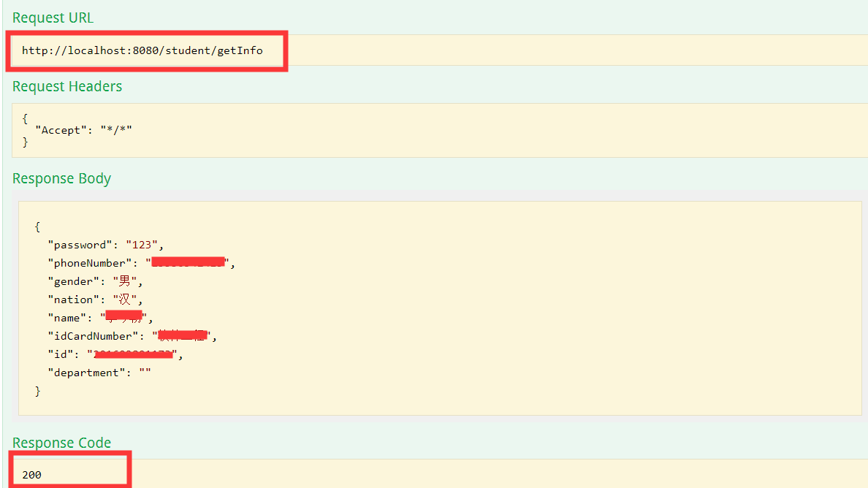Click the redacted idCardNumber value

pyautogui.click(x=182, y=335)
